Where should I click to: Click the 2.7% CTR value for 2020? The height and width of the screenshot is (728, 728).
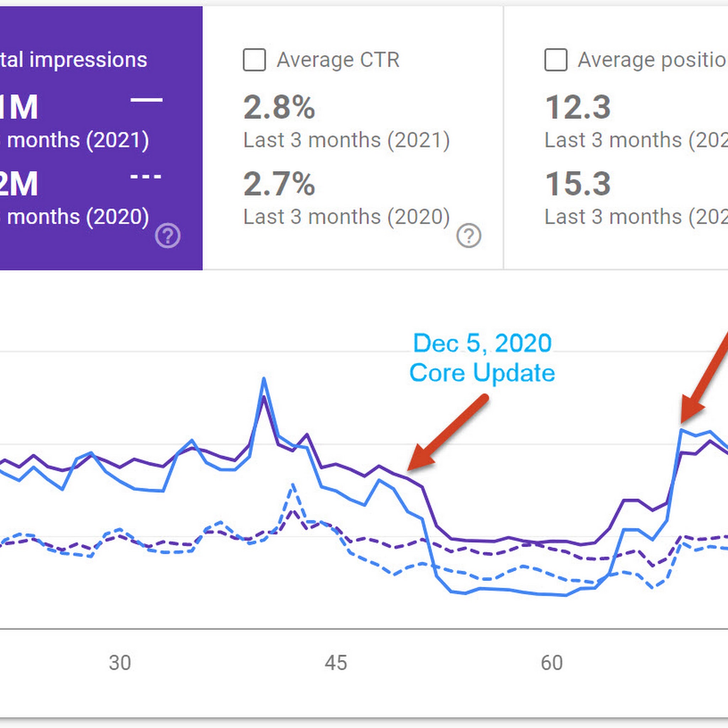click(x=279, y=184)
